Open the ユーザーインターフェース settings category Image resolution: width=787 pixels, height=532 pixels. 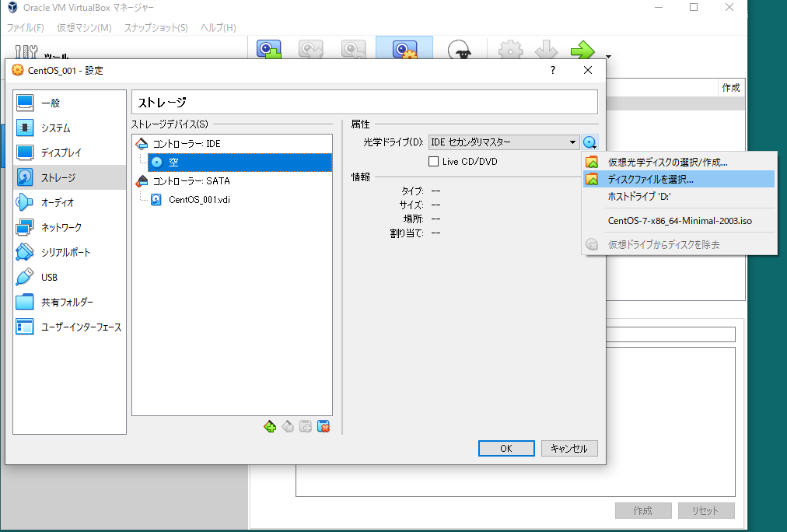[70, 327]
